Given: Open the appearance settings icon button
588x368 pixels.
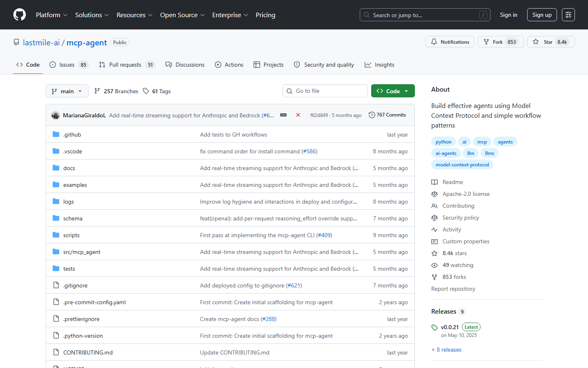Looking at the screenshot, I should (x=568, y=15).
